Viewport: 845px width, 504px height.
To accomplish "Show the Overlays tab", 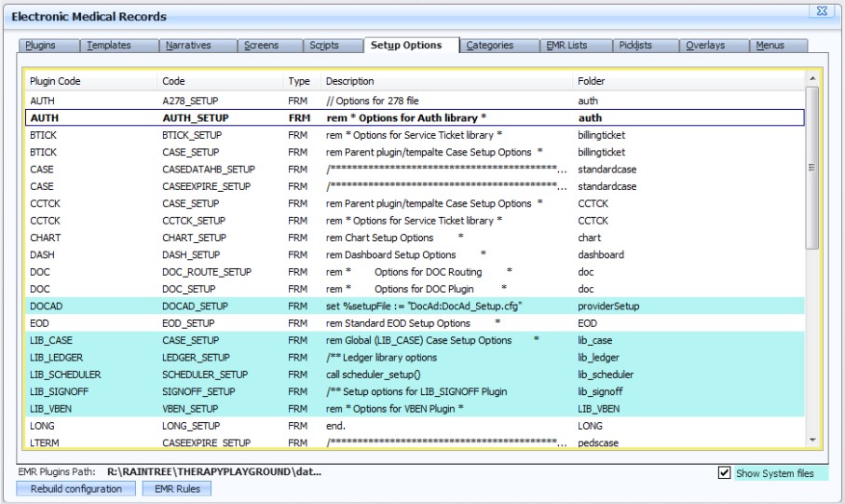I will click(x=714, y=46).
